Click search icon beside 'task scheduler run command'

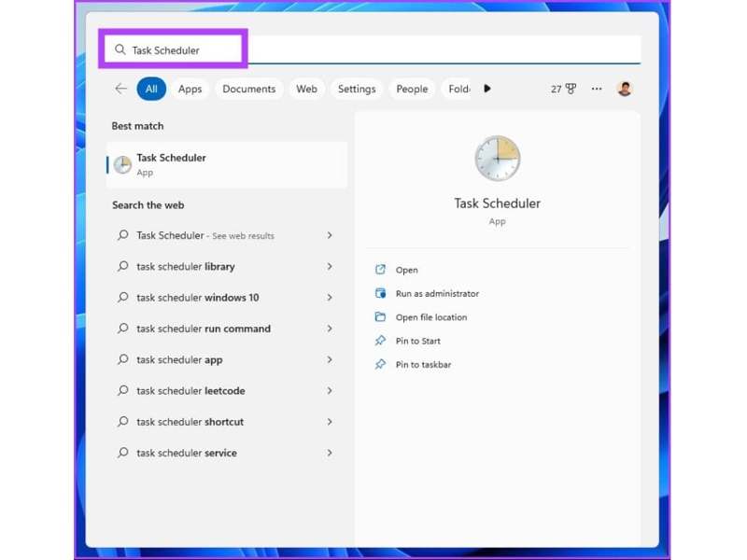click(123, 329)
